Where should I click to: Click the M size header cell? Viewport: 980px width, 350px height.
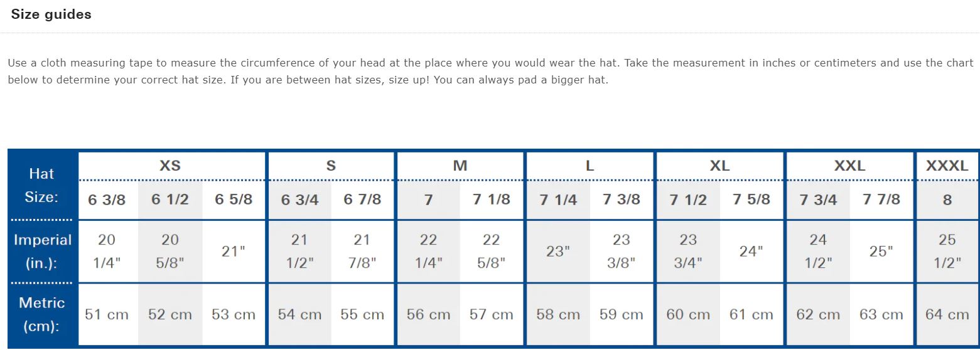coord(460,166)
